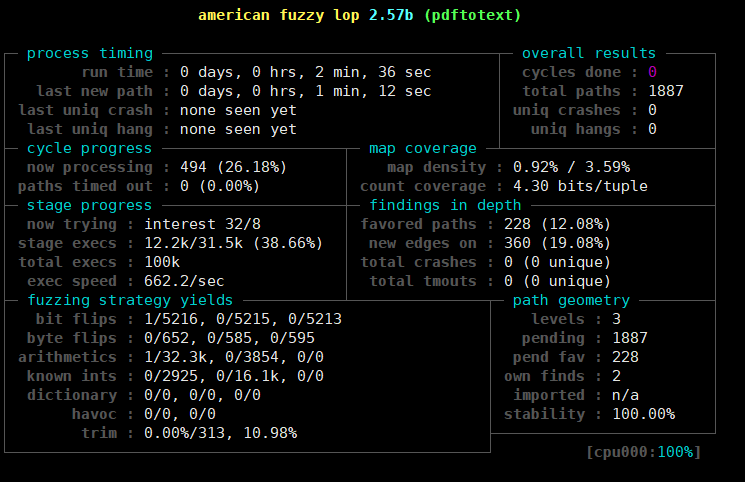Click the 'exec speed' label
745x482 pixels.
(72, 281)
